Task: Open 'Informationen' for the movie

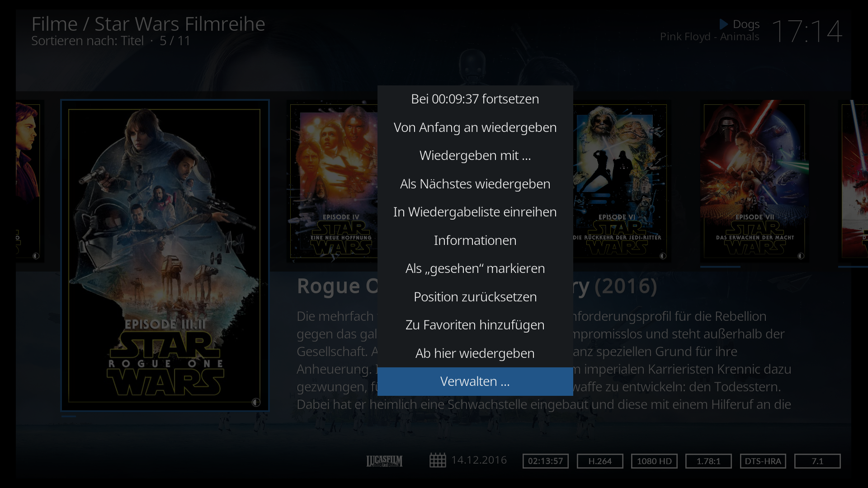Action: tap(475, 240)
